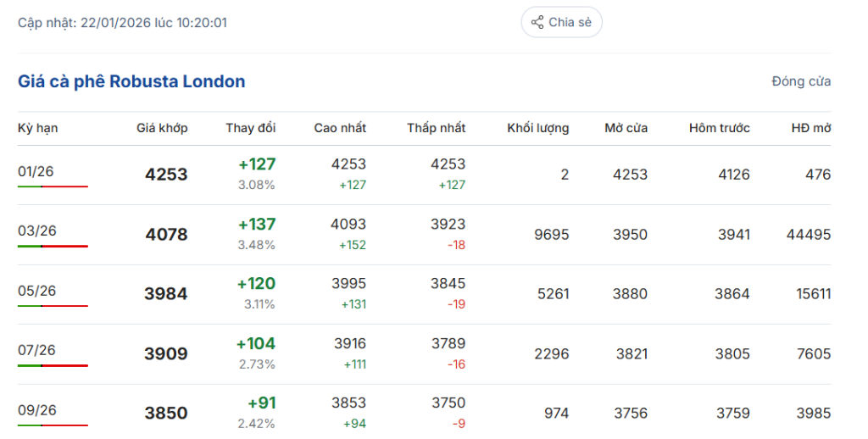Open the Giá cà phê Robusta London heading
Viewport: 868px width, 439px height.
point(131,81)
